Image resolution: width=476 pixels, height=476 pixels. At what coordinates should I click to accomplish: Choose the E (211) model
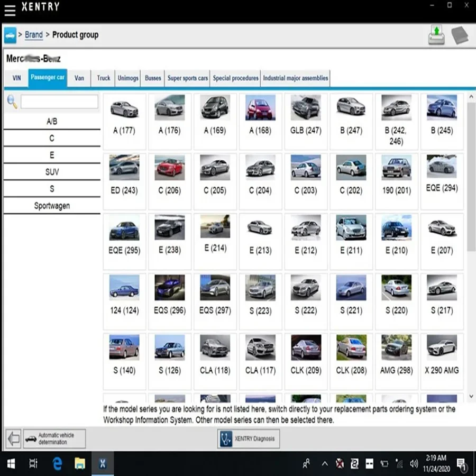(351, 241)
